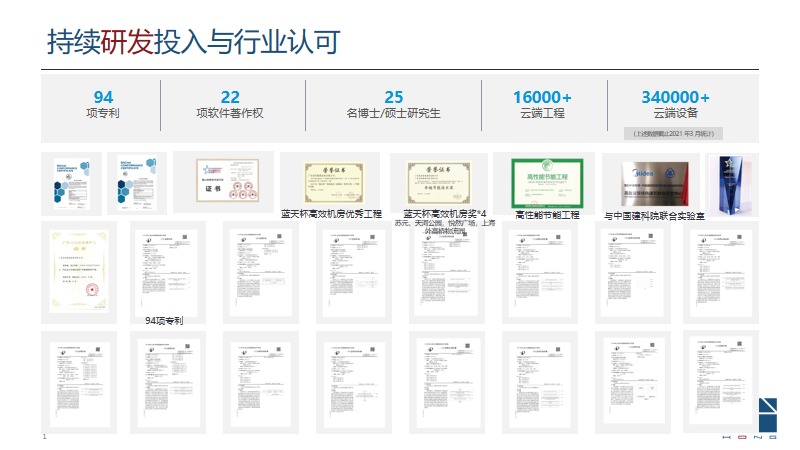The height and width of the screenshot is (450, 800).
Task: Click the 340000+ 云端设备 statistic
Action: tap(675, 105)
